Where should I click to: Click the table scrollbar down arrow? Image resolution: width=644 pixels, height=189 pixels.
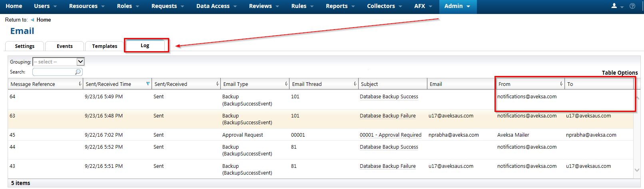pos(637,170)
